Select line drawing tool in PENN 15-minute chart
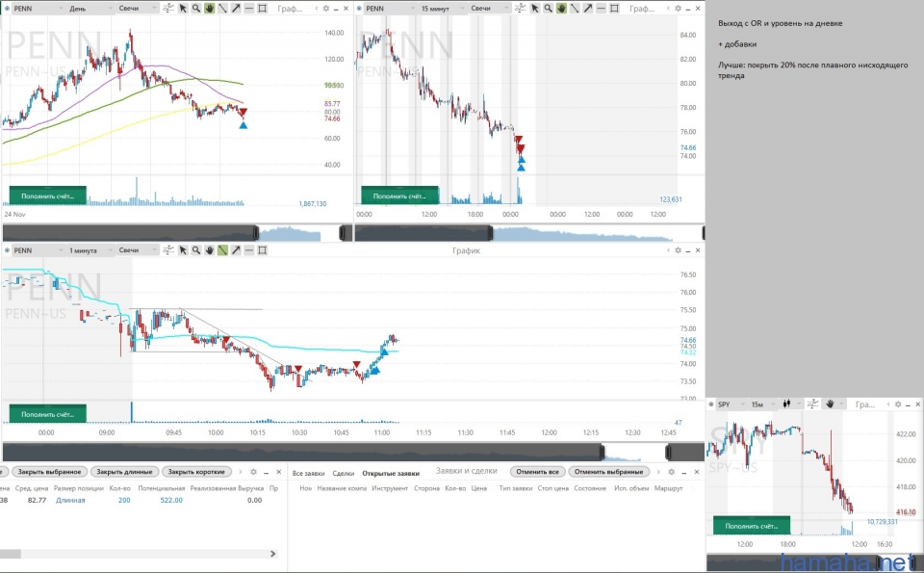The image size is (924, 573). (575, 9)
